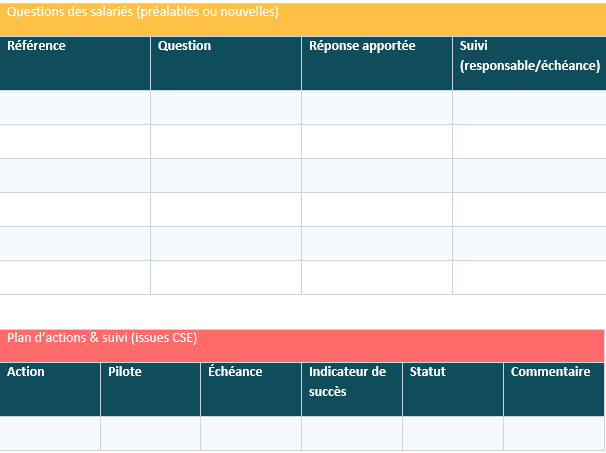Click the "Suivi (responsable/échéance)" header cell
The image size is (606, 453).
[x=529, y=63]
